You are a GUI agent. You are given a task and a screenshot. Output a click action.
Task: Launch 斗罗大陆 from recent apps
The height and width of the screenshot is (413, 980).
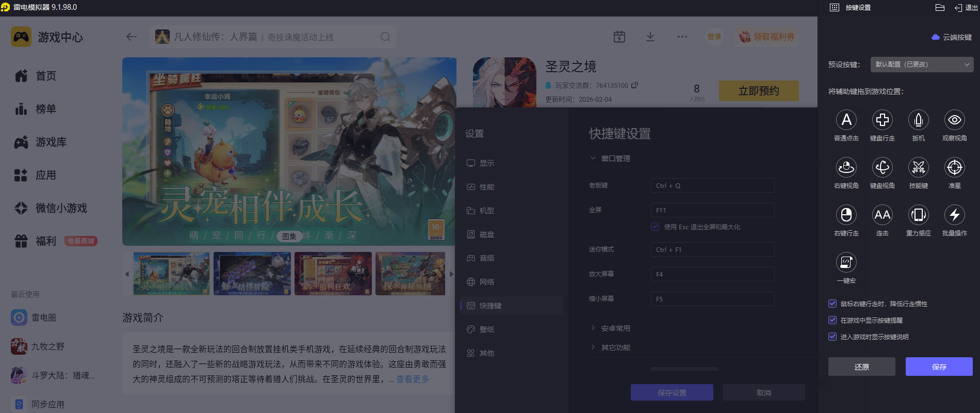click(53, 375)
